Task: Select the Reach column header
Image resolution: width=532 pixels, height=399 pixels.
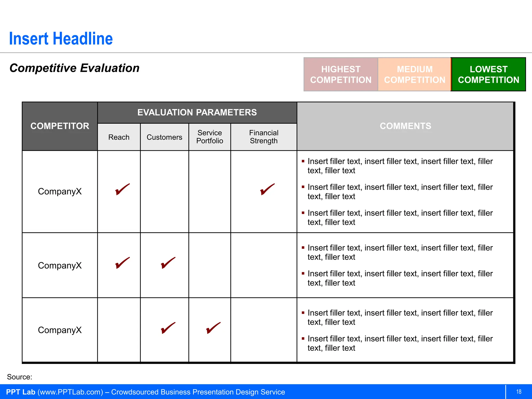Action: click(x=119, y=137)
